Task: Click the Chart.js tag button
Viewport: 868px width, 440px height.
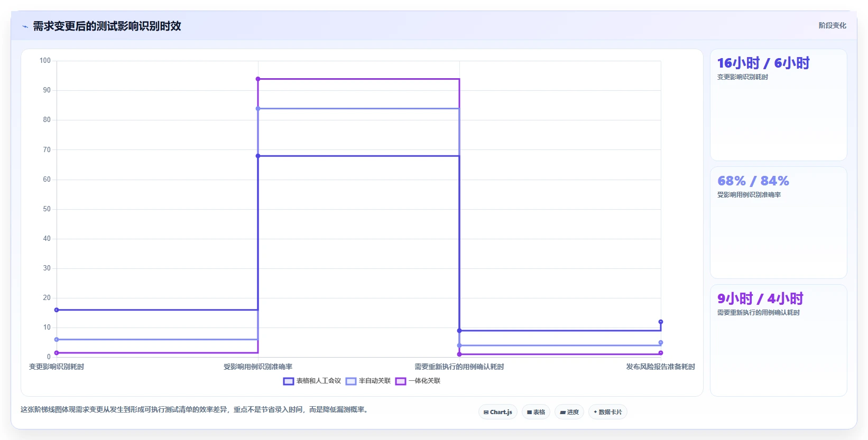Action: coord(498,412)
